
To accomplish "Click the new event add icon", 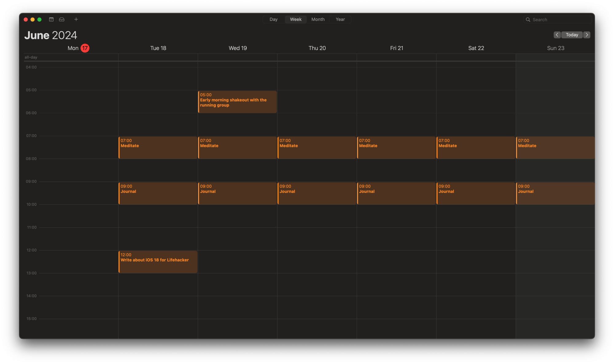I will [76, 19].
